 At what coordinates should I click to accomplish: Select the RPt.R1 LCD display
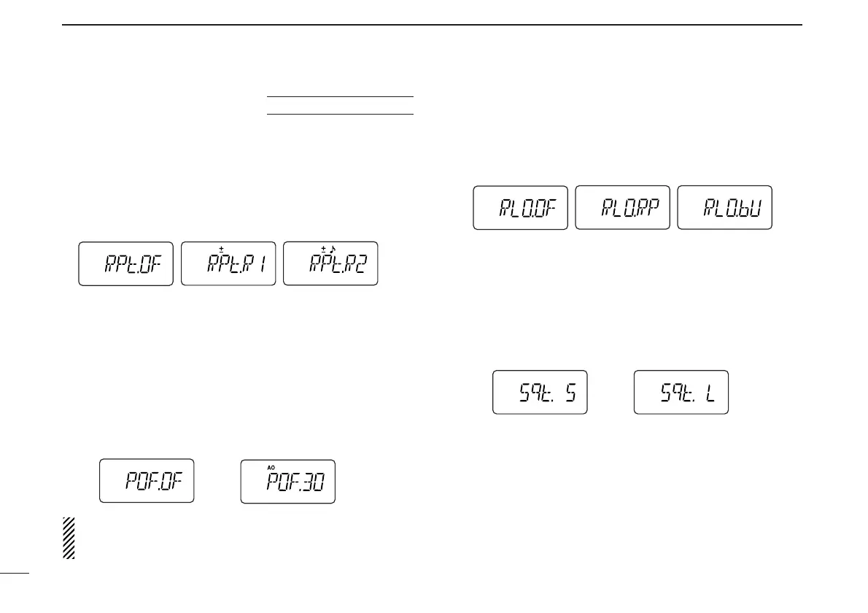coord(228,263)
